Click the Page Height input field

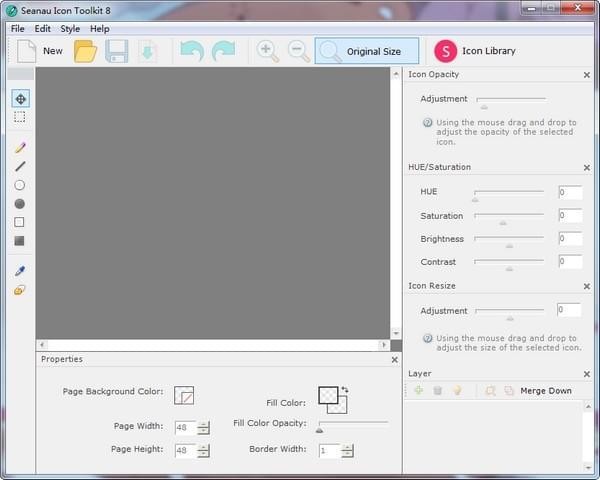(186, 451)
